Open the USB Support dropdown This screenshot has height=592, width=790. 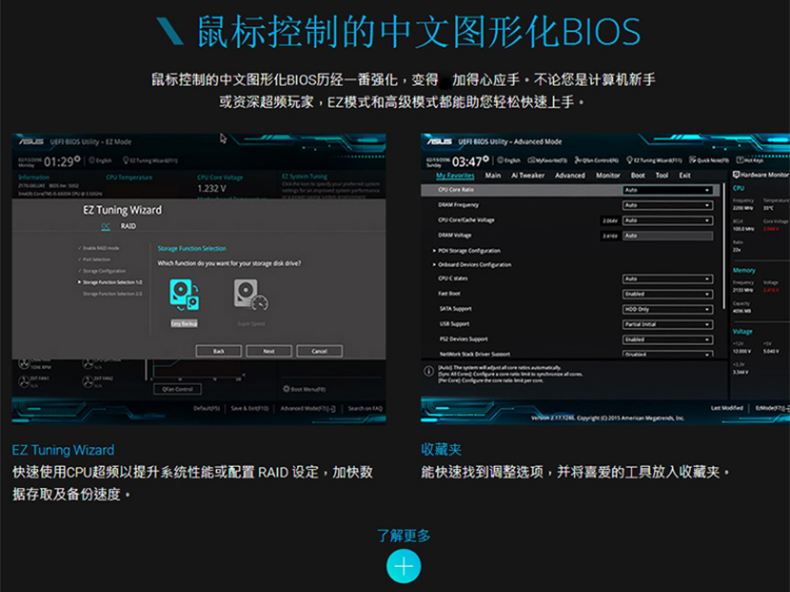pos(668,324)
